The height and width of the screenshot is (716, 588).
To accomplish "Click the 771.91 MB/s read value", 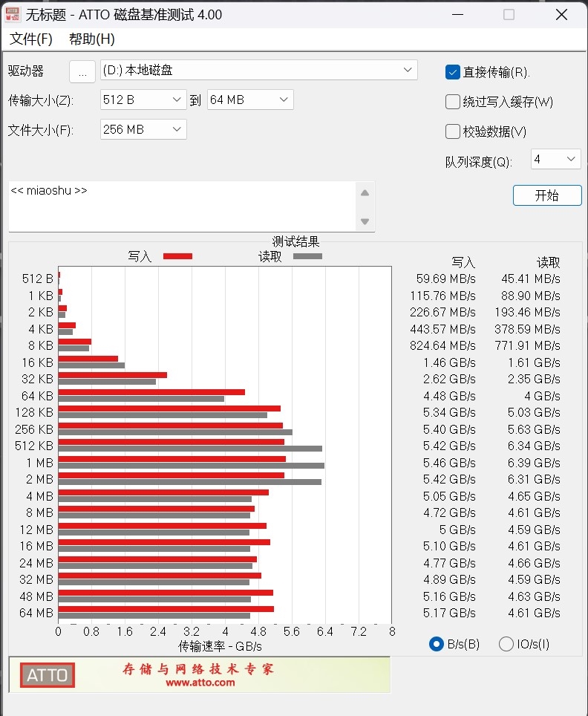I will click(x=527, y=345).
